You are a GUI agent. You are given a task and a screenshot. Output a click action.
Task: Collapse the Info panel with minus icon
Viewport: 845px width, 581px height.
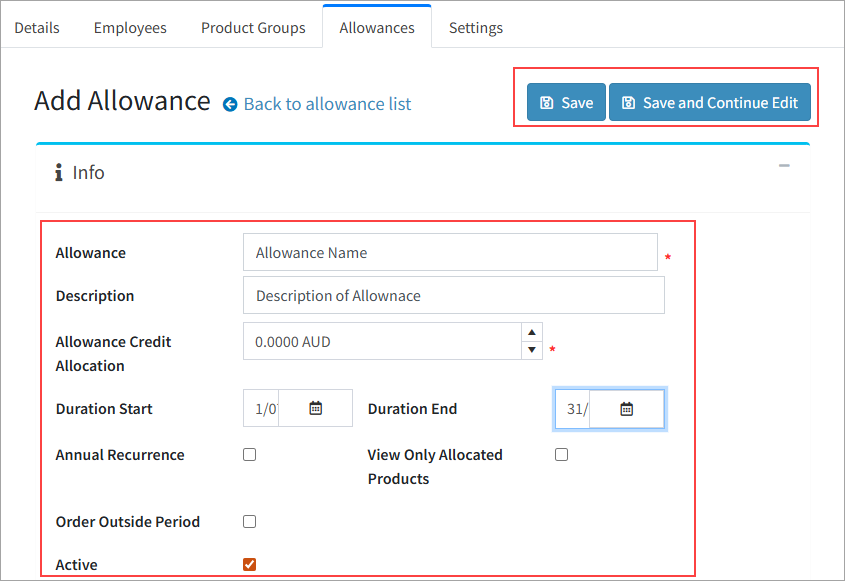[x=784, y=165]
